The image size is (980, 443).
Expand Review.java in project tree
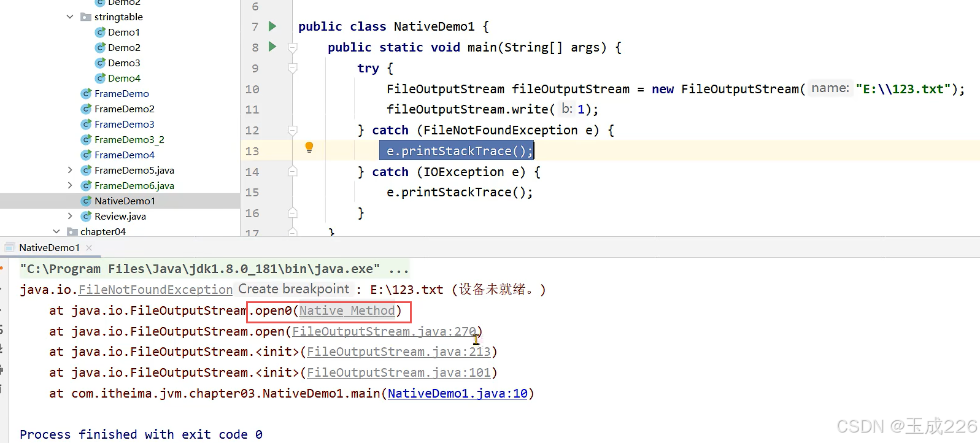coord(70,216)
